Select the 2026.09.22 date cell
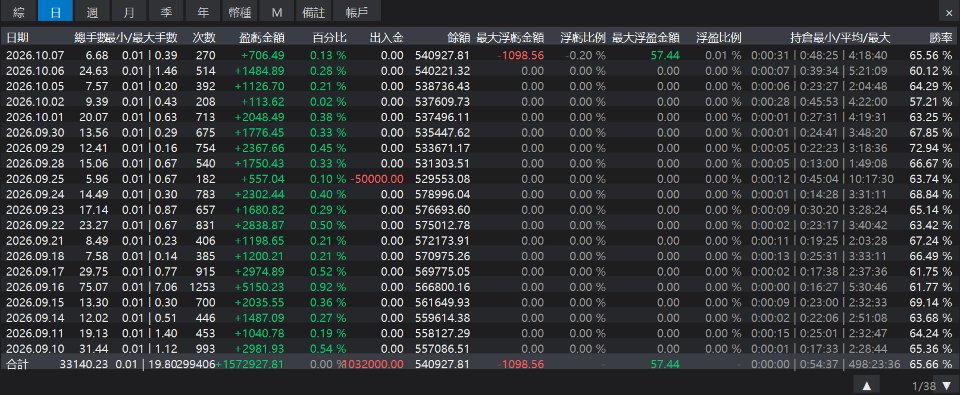 click(36, 225)
